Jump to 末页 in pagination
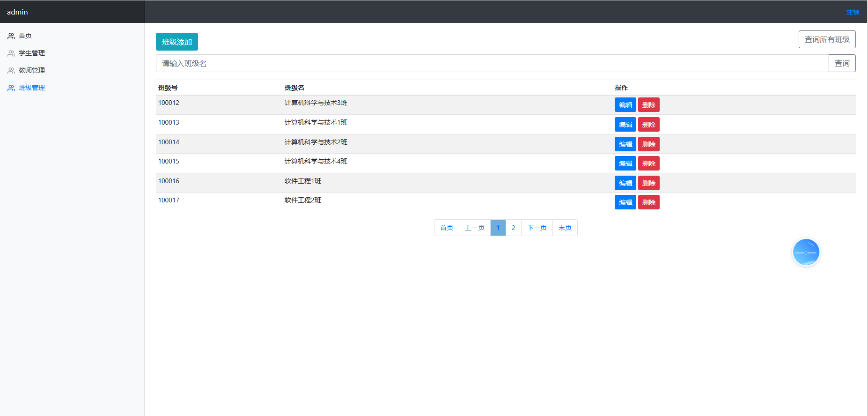The height and width of the screenshot is (416, 868). click(565, 228)
